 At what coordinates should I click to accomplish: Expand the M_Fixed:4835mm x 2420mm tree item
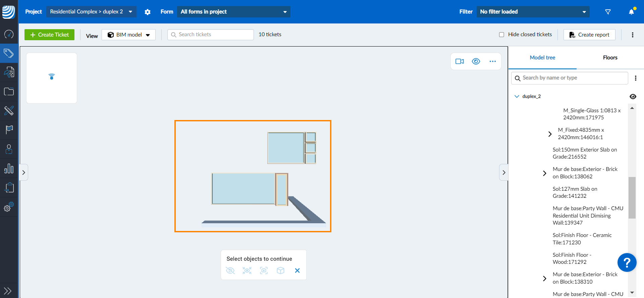(x=550, y=134)
